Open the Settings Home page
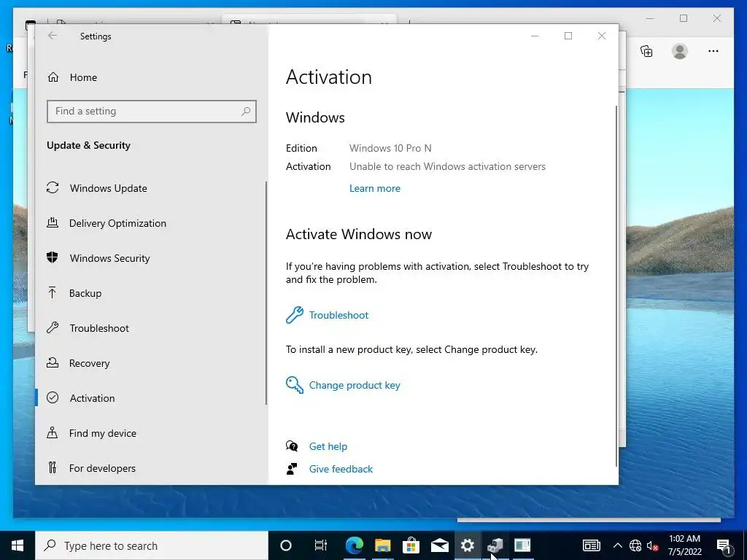This screenshot has width=747, height=560. 72,77
